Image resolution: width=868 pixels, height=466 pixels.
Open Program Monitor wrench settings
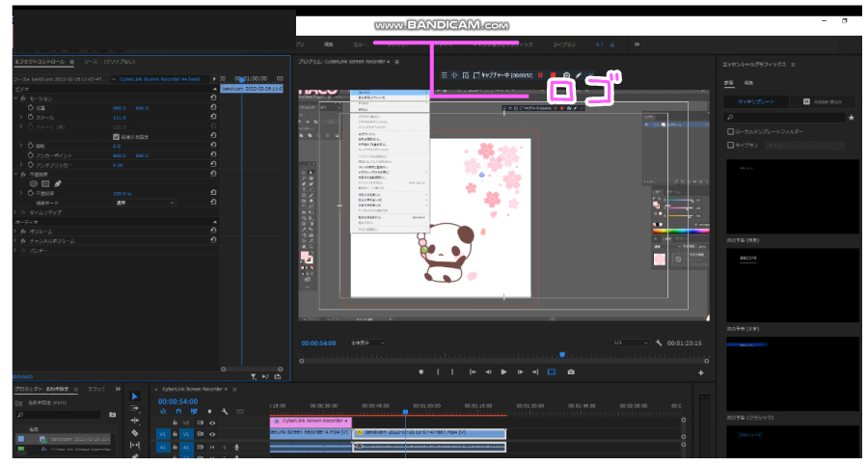coord(658,343)
